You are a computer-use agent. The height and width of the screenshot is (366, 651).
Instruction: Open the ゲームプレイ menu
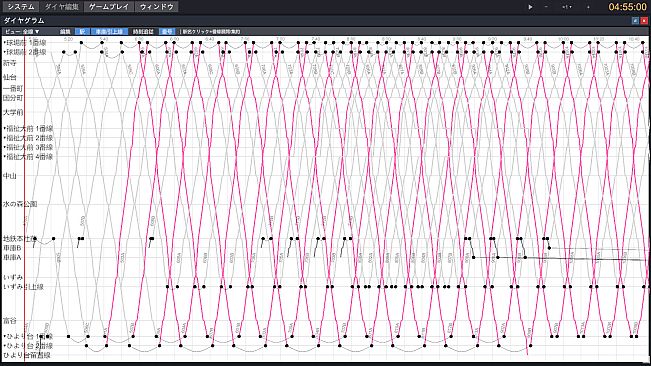coord(109,7)
